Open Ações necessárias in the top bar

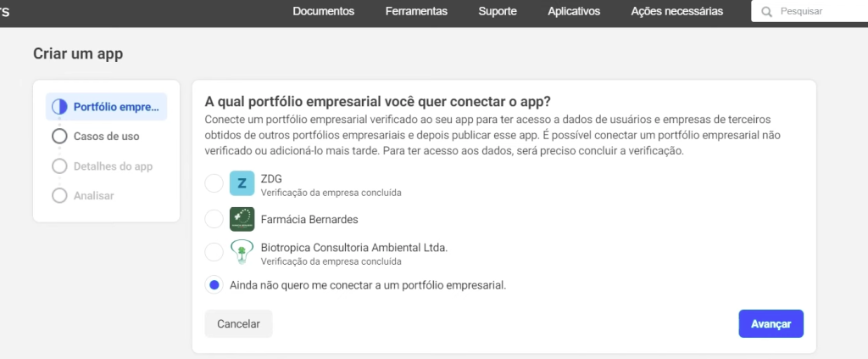[x=677, y=12]
